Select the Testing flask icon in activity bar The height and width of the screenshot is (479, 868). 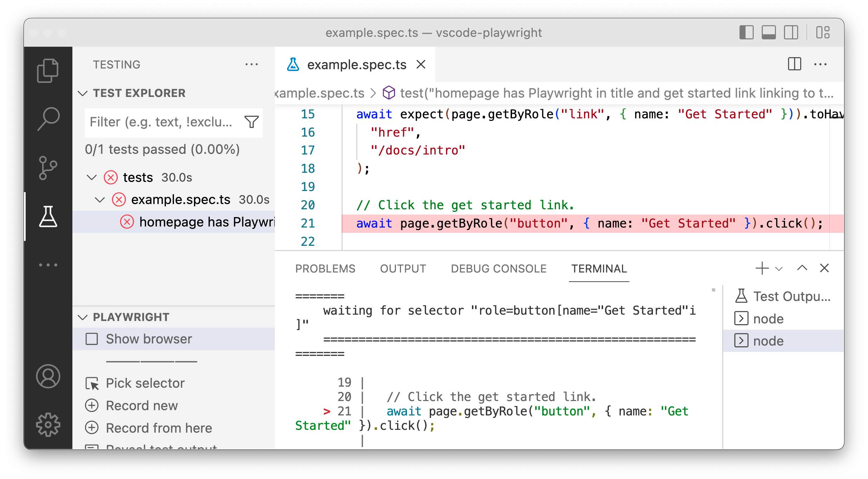[48, 216]
